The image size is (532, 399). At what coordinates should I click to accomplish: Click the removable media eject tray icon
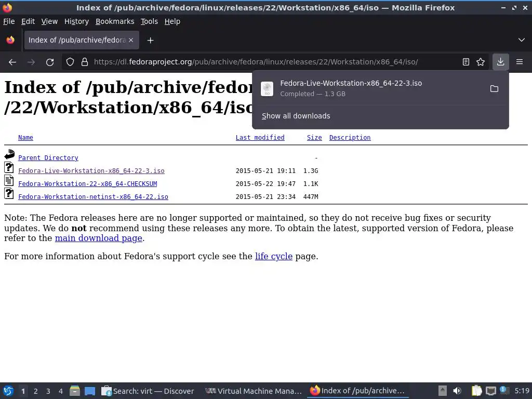[x=443, y=391]
